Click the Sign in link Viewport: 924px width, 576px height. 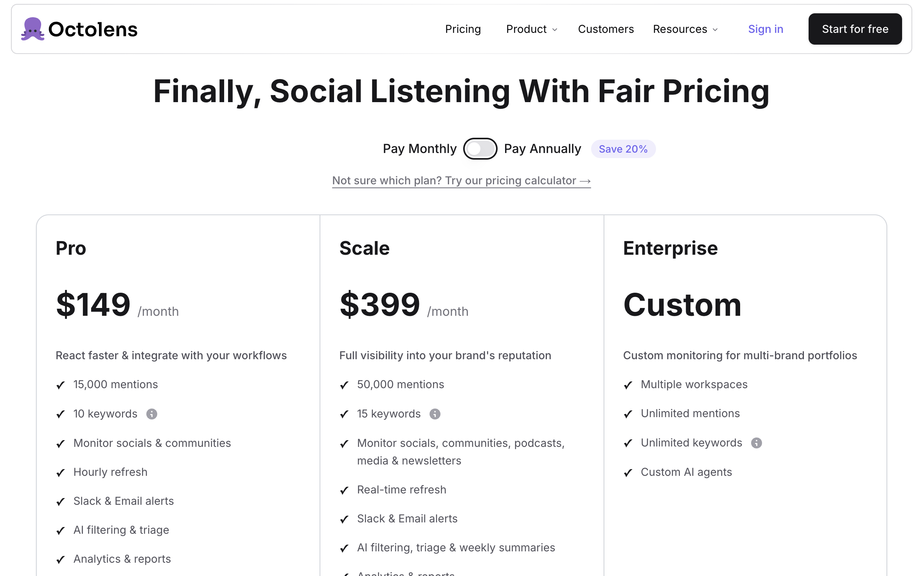point(765,29)
